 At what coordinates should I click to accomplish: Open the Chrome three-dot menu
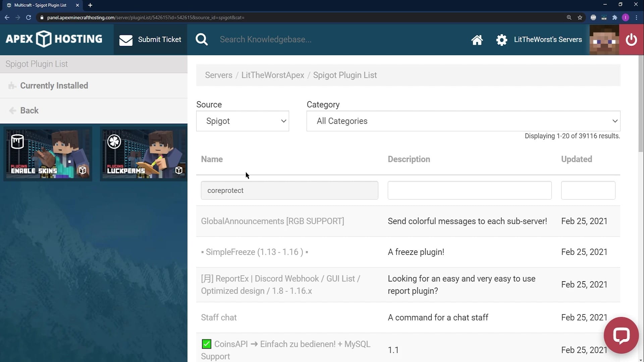pos(636,17)
